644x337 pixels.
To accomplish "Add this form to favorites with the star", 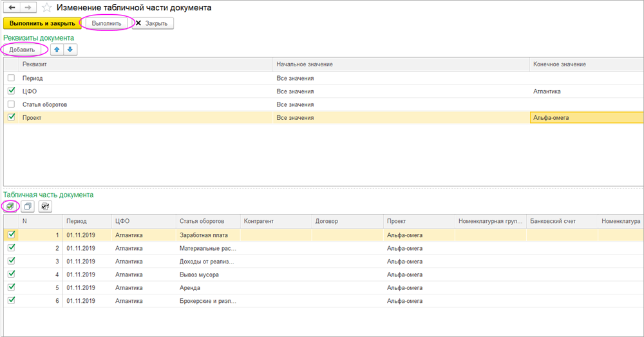I will [47, 8].
